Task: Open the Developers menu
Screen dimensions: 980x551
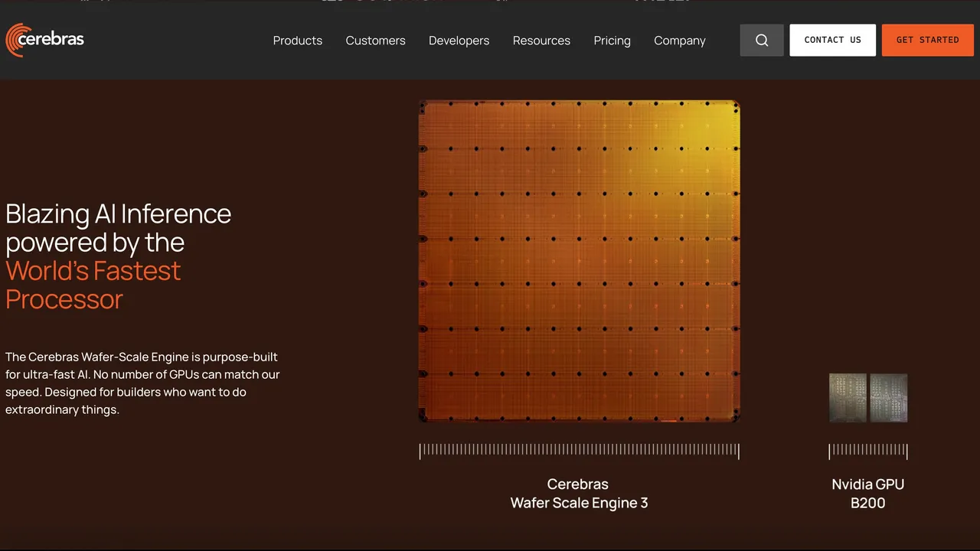Action: point(459,41)
